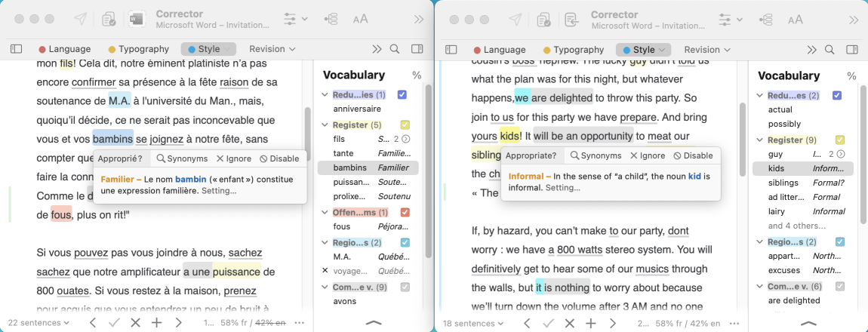Open the 18 sentences dropdown
Image resolution: width=868 pixels, height=332 pixels.
tap(472, 323)
